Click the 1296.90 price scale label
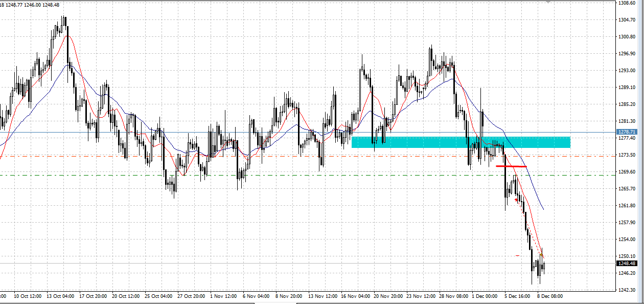644x304 pixels. (627, 54)
